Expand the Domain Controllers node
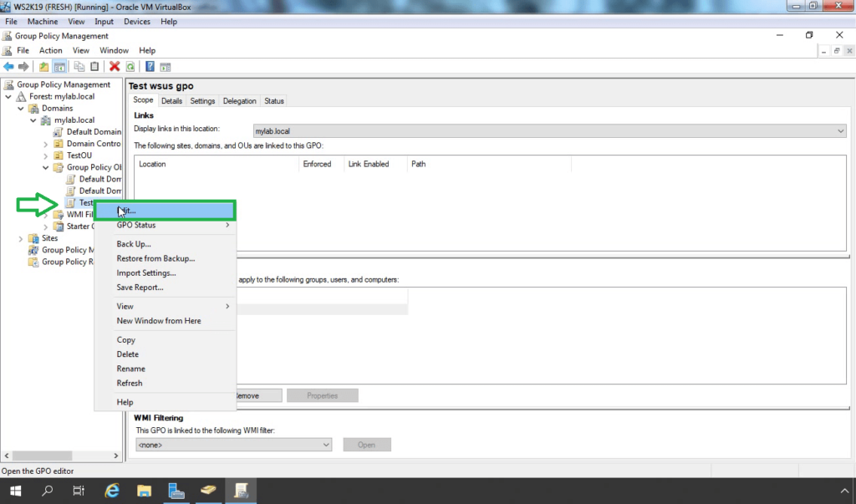This screenshot has width=856, height=504. point(46,144)
